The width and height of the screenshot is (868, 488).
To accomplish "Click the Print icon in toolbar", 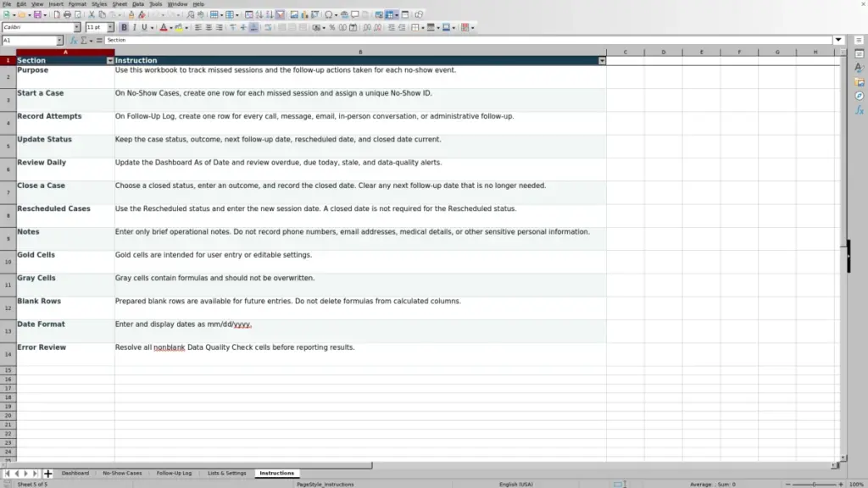I will 67,15.
